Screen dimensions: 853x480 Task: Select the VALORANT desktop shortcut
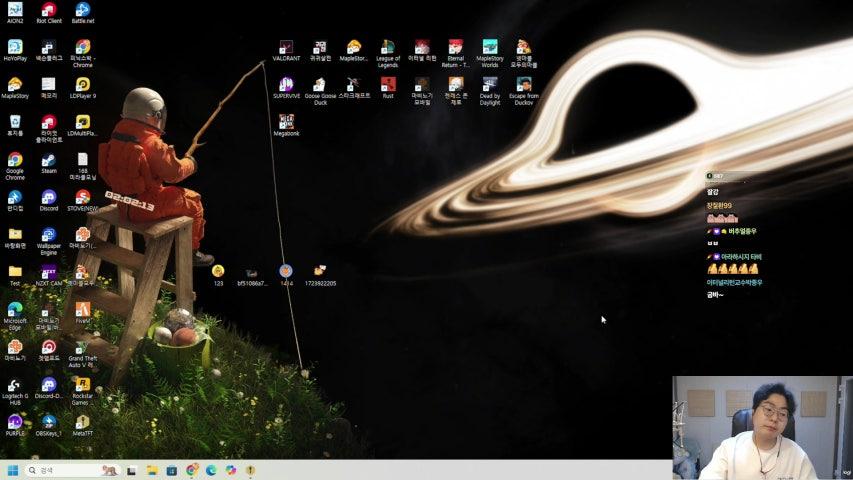click(286, 48)
